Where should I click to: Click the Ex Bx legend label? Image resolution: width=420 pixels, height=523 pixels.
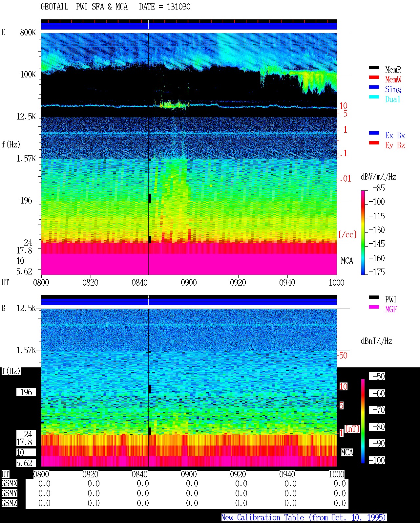pyautogui.click(x=395, y=135)
